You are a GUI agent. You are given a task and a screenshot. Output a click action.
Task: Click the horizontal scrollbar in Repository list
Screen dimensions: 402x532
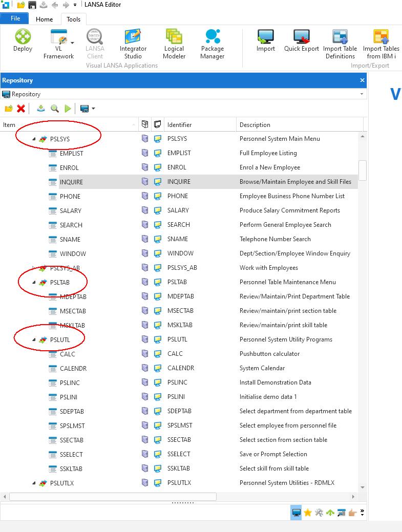pyautogui.click(x=113, y=496)
